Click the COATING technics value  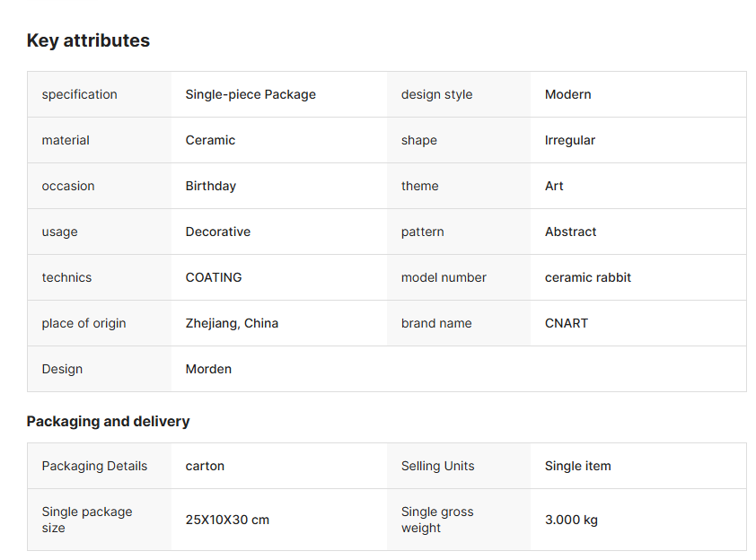(214, 277)
